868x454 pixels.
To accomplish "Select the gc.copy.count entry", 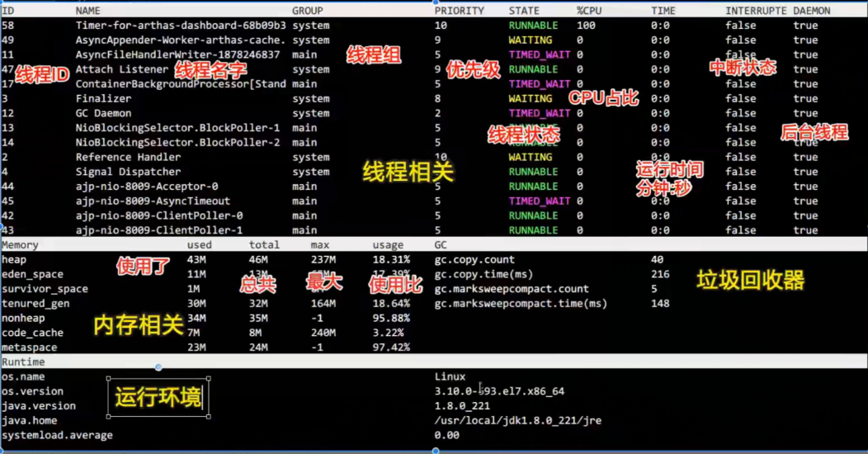I will 474,260.
